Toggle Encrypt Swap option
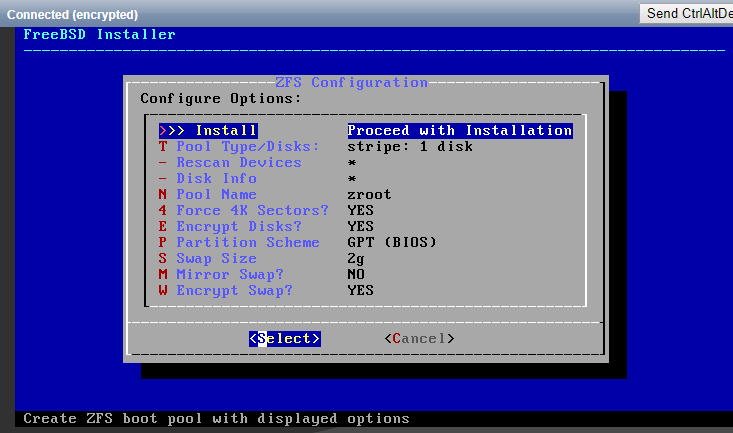 (x=226, y=290)
